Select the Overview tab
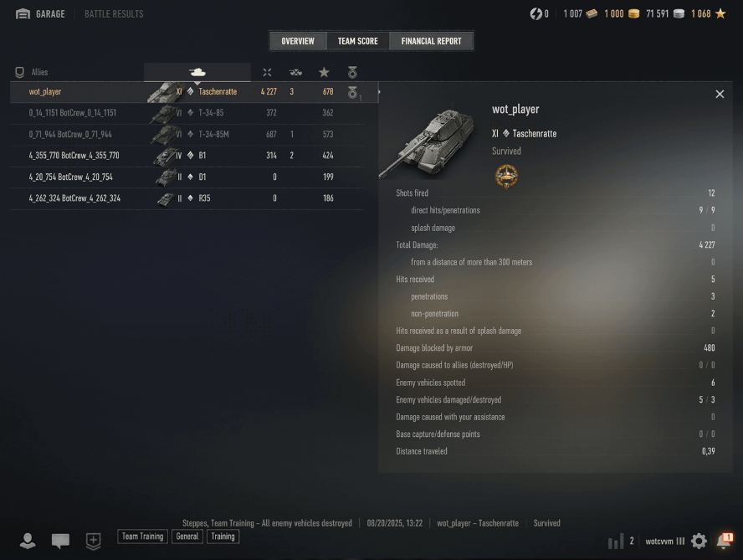Viewport: 743px width, 560px height. tap(298, 41)
